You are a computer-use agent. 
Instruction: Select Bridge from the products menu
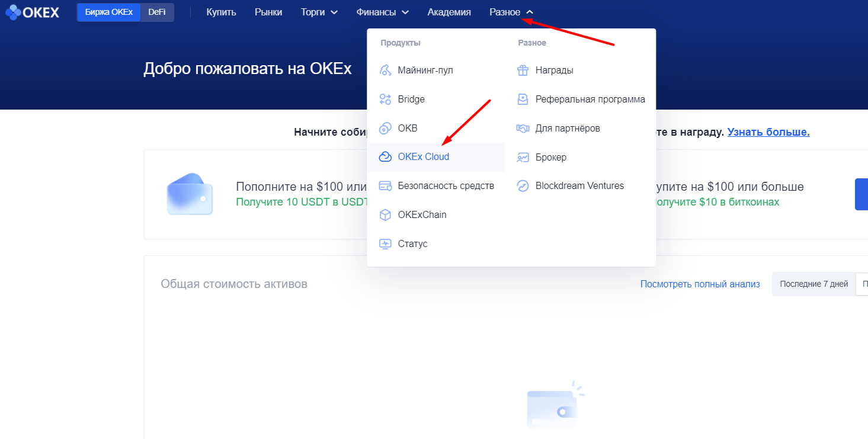436,100
